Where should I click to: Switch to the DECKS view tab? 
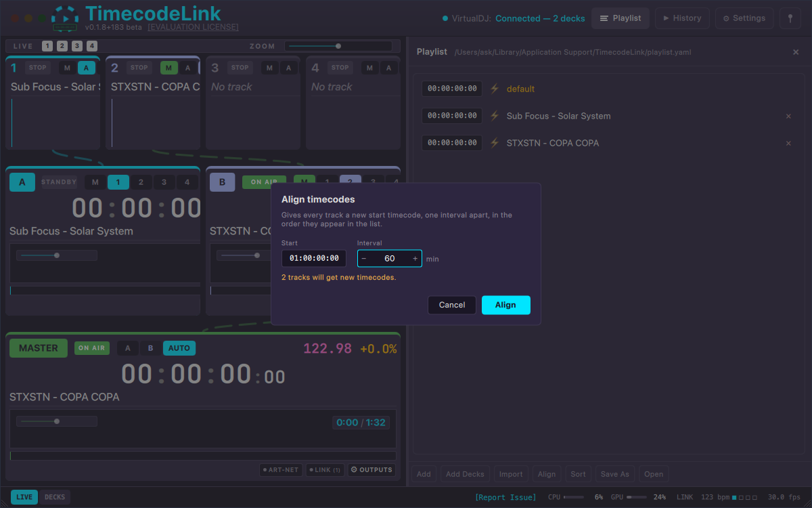tap(55, 497)
